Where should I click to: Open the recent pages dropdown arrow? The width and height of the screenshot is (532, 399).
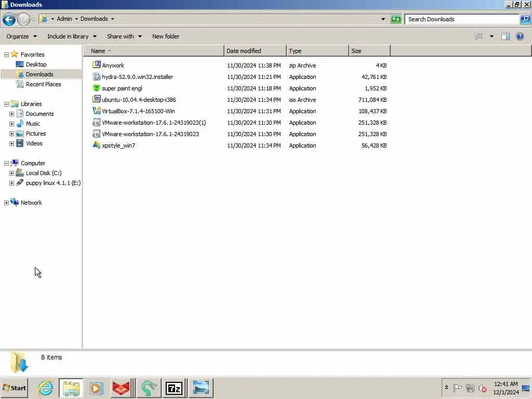coord(33,19)
